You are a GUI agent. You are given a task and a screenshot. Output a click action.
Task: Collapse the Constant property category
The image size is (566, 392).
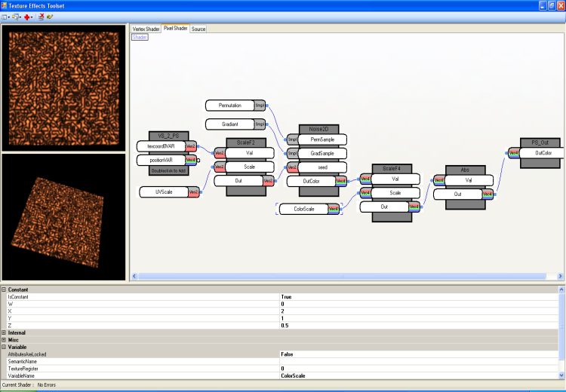4,289
